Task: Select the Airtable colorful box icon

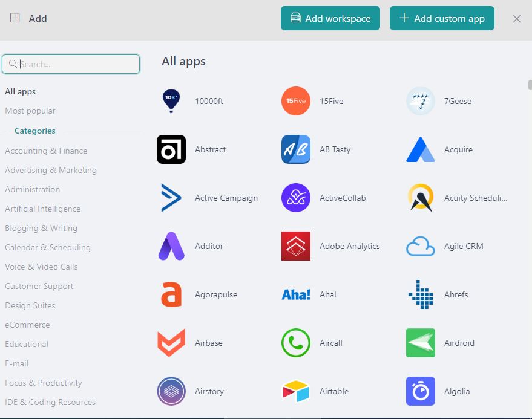Action: [x=296, y=391]
